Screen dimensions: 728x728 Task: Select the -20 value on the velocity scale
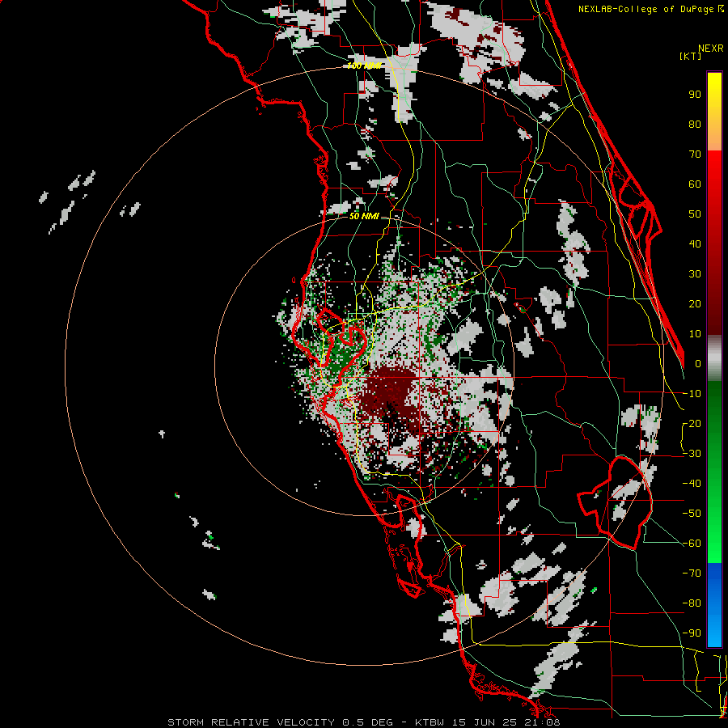(x=692, y=423)
